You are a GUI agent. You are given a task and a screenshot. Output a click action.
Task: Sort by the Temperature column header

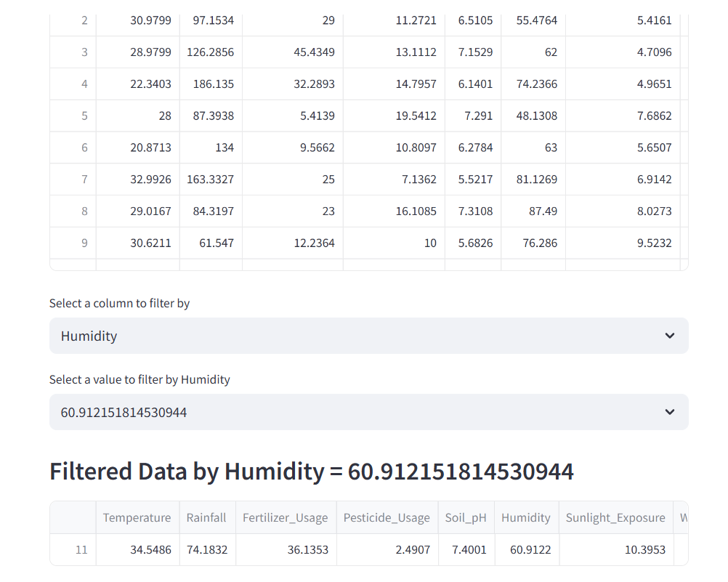coord(137,517)
